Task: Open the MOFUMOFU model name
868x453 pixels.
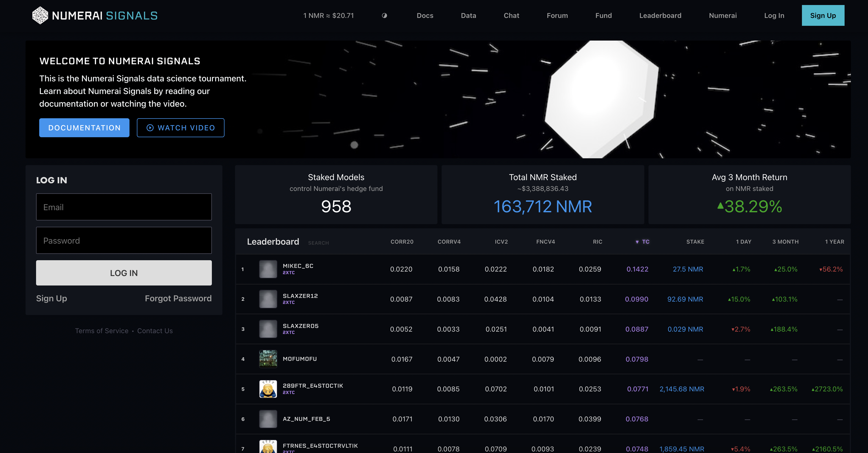Action: click(x=300, y=359)
